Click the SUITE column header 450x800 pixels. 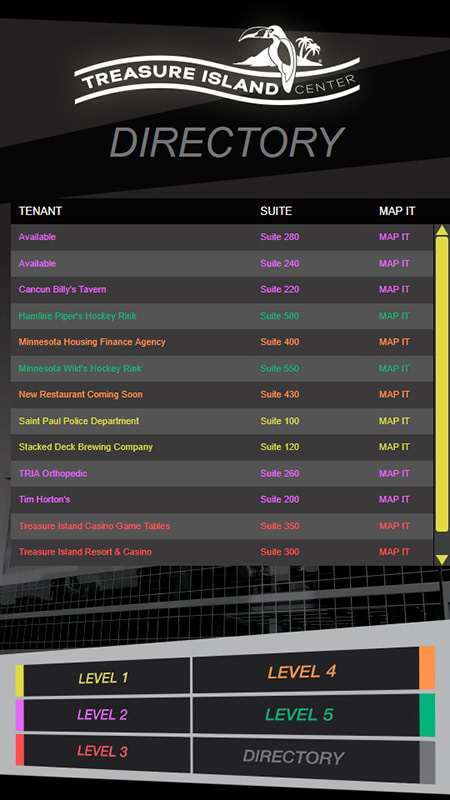point(276,211)
